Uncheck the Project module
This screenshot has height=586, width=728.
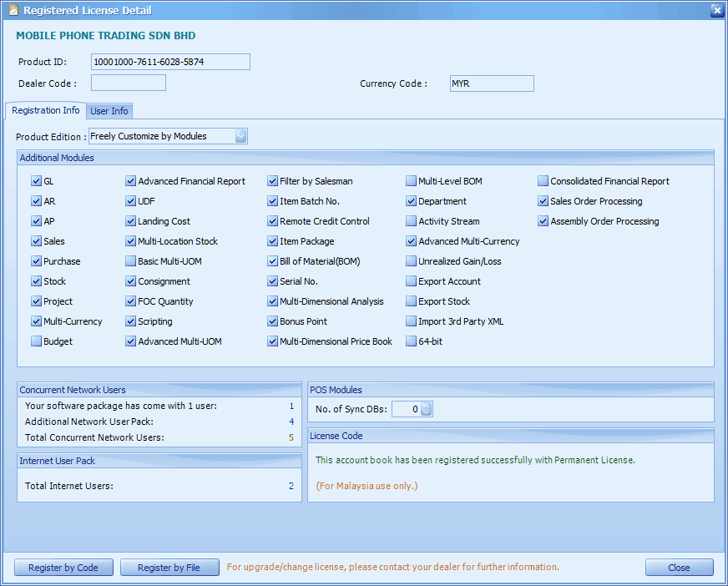coord(36,301)
